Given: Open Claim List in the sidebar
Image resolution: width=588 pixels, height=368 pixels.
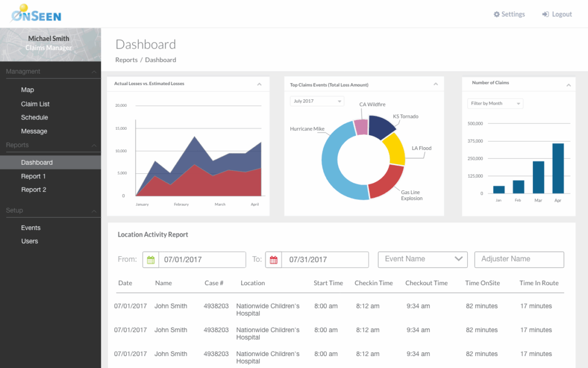Looking at the screenshot, I should point(35,104).
